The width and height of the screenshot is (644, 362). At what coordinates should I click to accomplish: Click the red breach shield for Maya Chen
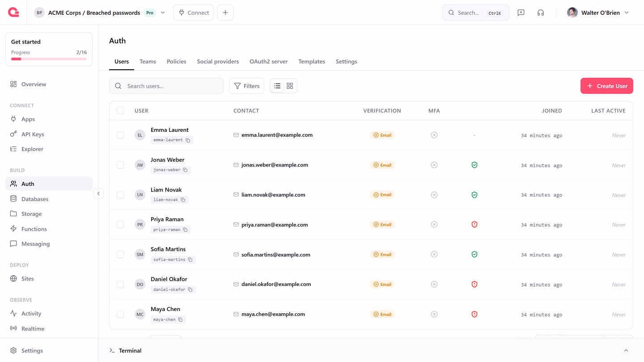pos(475,314)
